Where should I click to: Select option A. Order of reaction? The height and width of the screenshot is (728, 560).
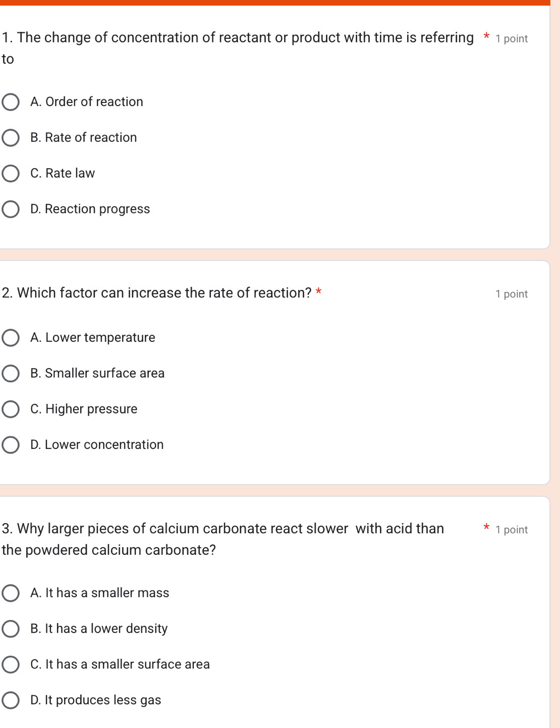[11, 102]
